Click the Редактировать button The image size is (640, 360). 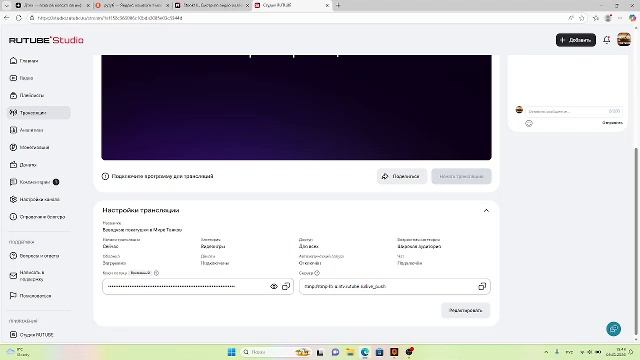[x=465, y=311]
